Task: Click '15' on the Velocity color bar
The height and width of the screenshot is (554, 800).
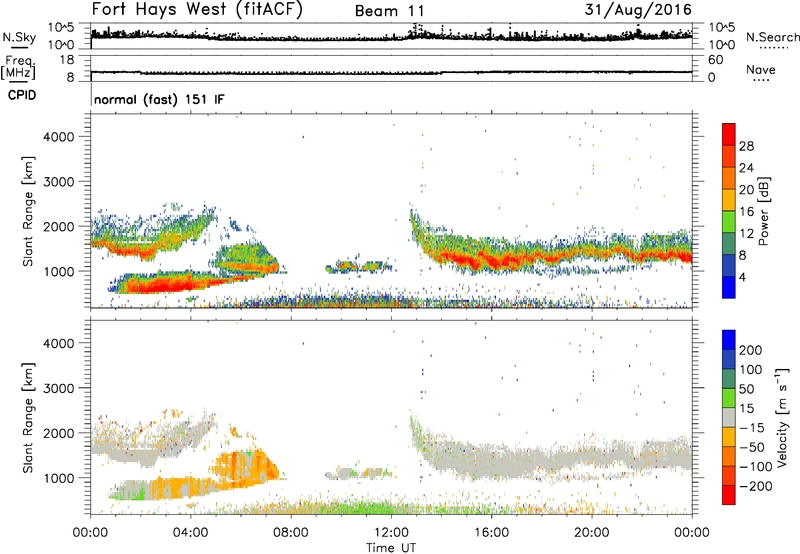Action: click(x=746, y=409)
